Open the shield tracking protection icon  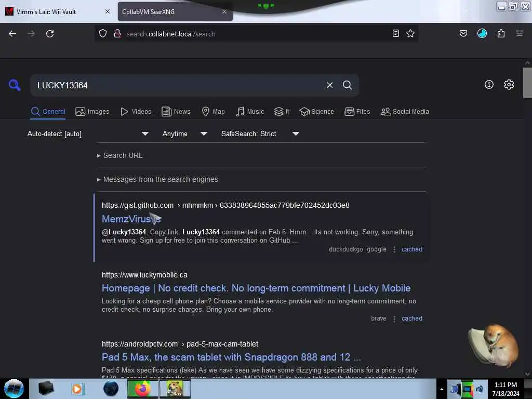click(x=103, y=33)
